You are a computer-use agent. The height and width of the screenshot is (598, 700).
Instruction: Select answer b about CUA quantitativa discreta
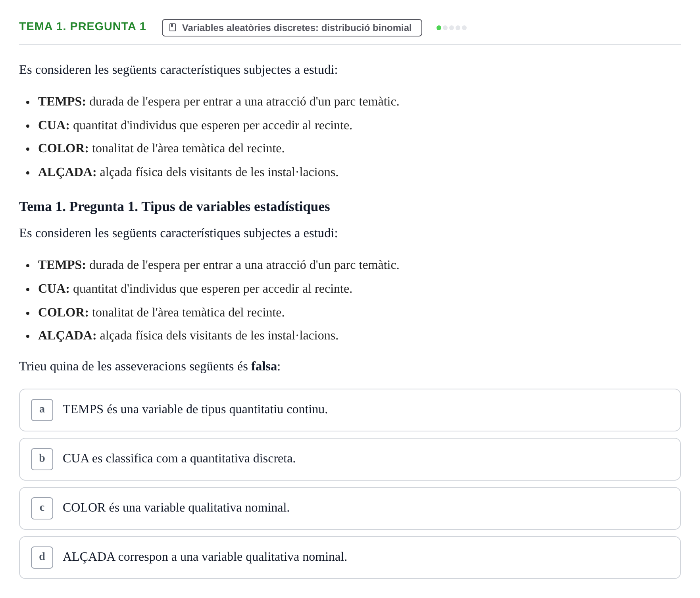[x=350, y=459]
